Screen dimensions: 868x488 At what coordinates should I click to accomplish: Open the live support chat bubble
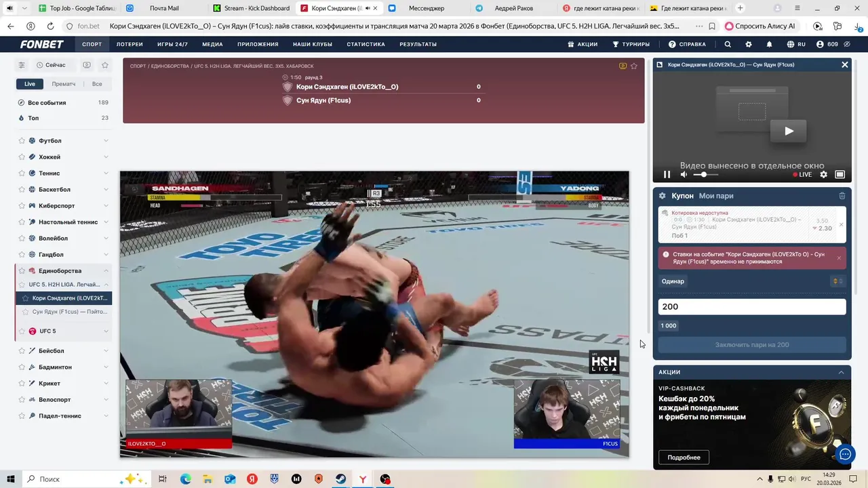coord(844,453)
